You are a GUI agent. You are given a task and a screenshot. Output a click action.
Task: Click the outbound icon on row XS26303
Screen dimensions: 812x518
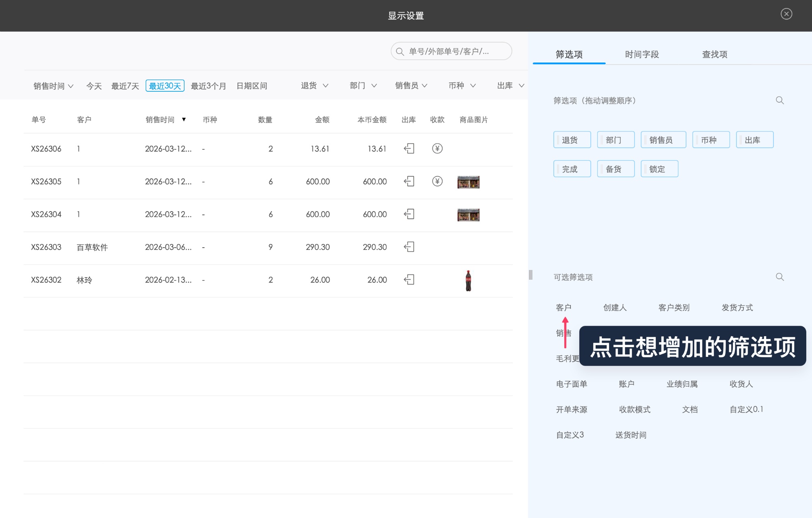tap(409, 247)
